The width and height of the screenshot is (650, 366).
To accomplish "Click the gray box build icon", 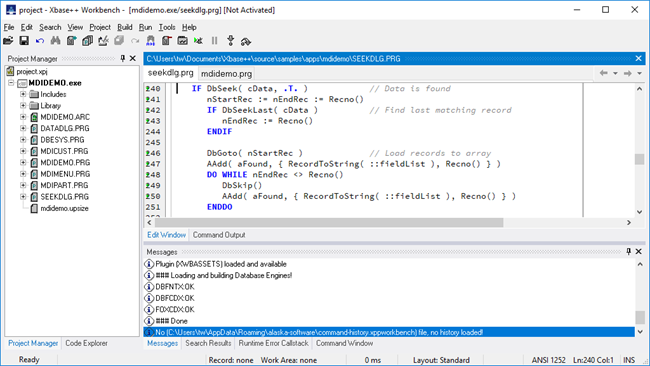I will coord(119,41).
